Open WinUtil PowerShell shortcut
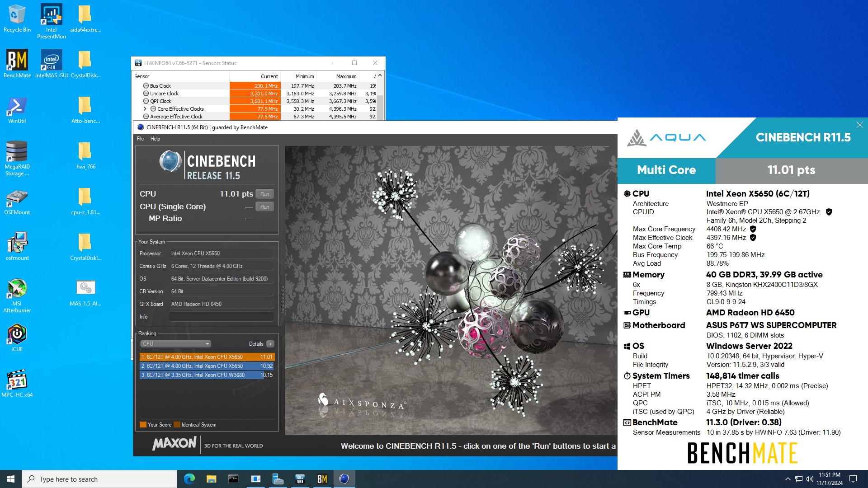This screenshot has height=488, width=868. [17, 110]
